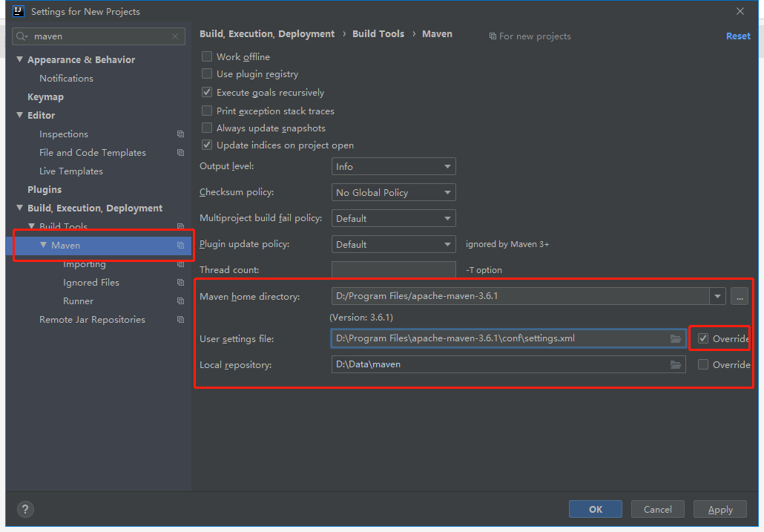
Task: Click project-level icon beside Remote Jar Repositories
Action: pyautogui.click(x=181, y=320)
